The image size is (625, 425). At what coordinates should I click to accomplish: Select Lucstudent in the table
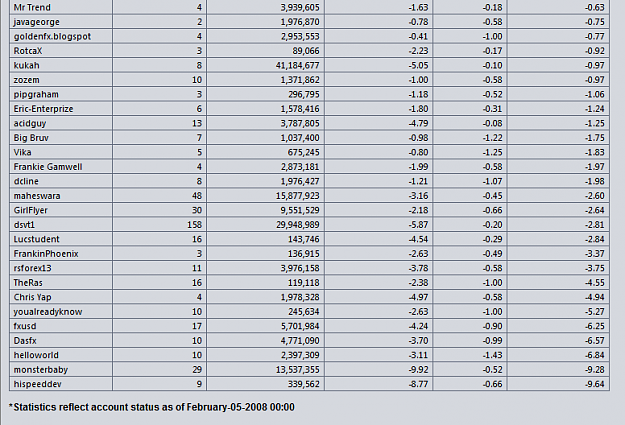point(36,239)
